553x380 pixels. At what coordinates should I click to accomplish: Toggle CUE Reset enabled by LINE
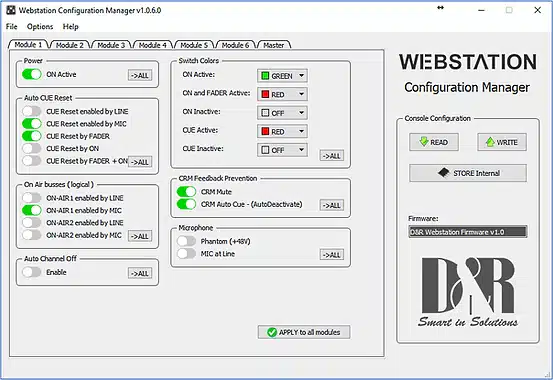tap(32, 111)
